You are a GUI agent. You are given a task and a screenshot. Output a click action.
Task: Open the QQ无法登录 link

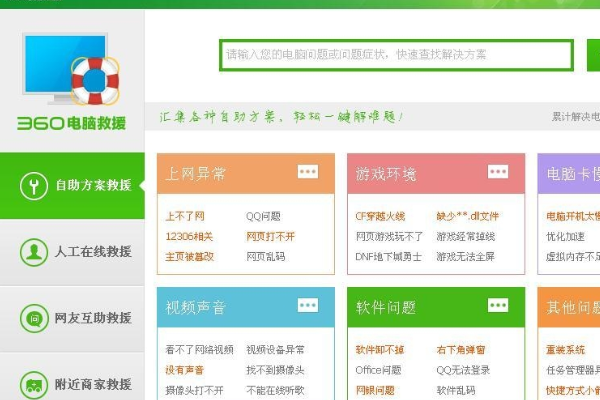point(463,370)
